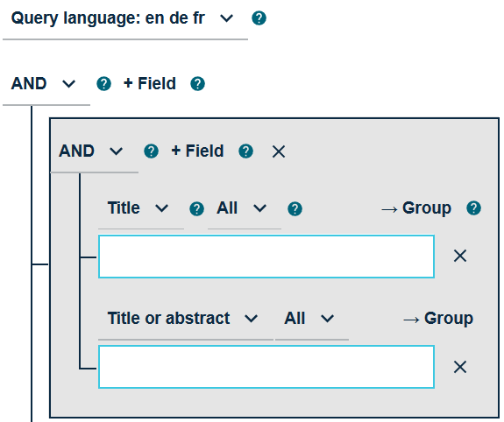Open help icon next to first All dropdown
This screenshot has height=422, width=504.
click(295, 208)
